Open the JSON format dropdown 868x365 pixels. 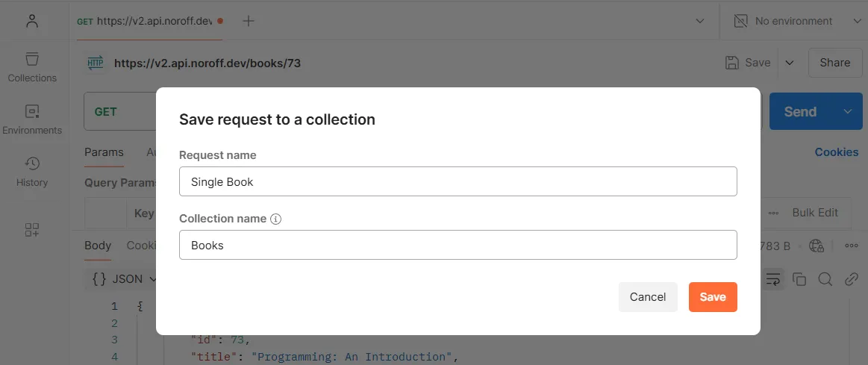pos(123,279)
